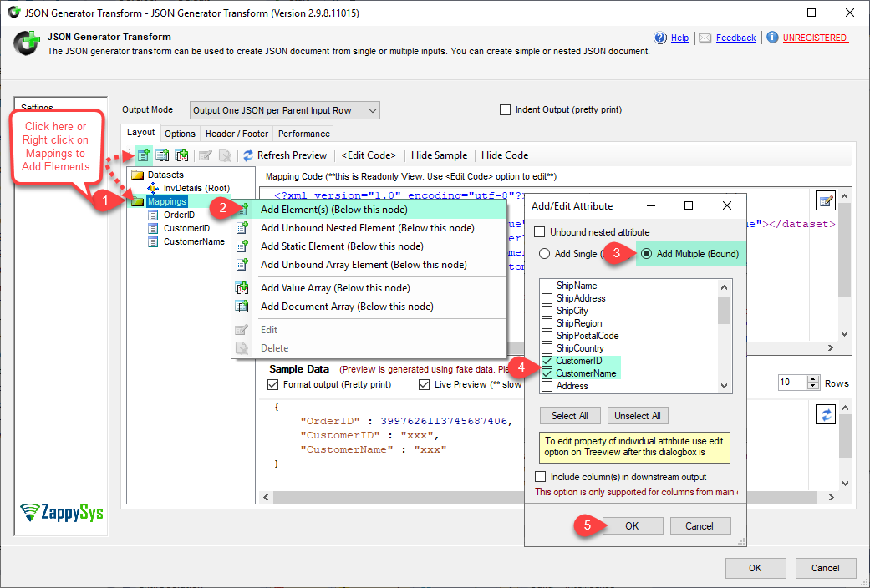Image resolution: width=870 pixels, height=588 pixels.
Task: Choose Add Unbound Array Element menu entry
Action: coord(369,265)
